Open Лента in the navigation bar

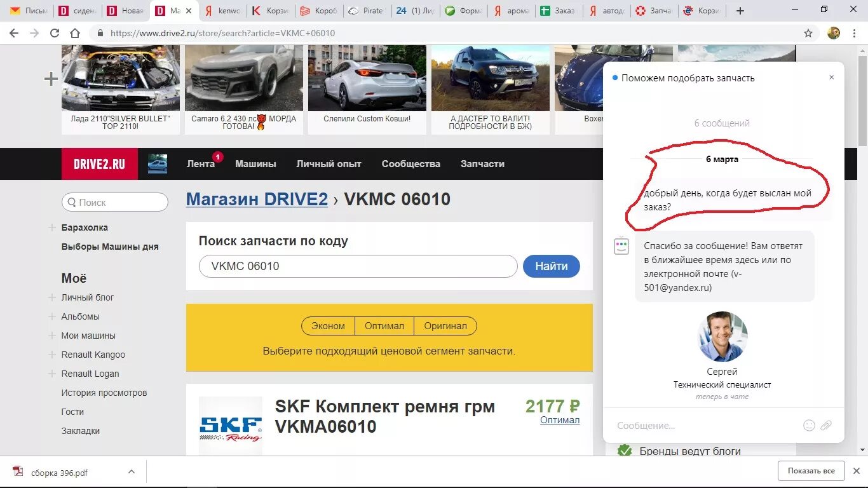click(201, 164)
